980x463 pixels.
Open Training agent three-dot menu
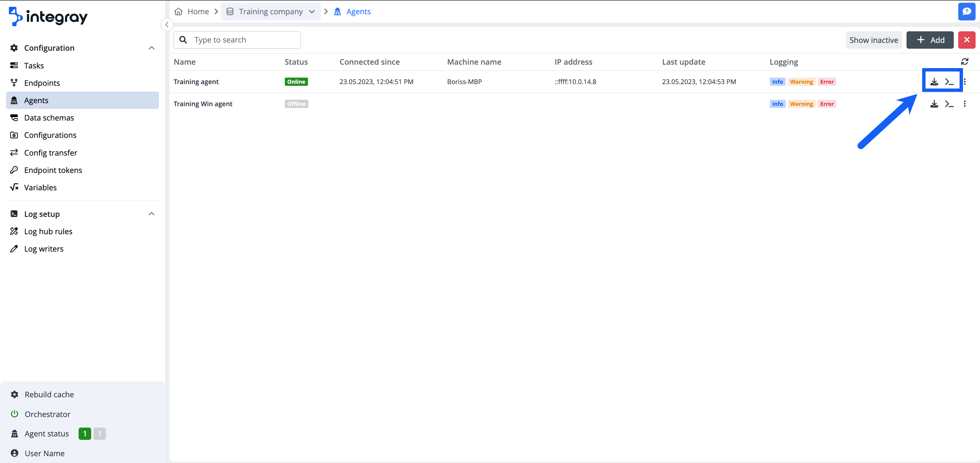point(964,81)
